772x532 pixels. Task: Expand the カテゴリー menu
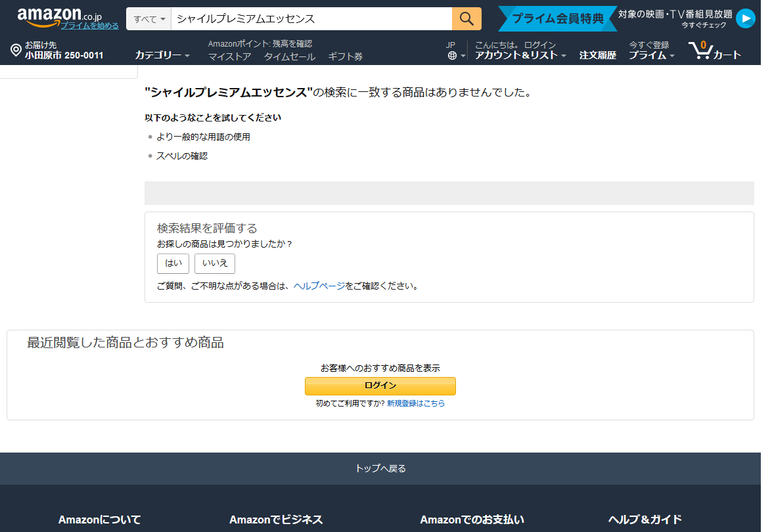(162, 55)
